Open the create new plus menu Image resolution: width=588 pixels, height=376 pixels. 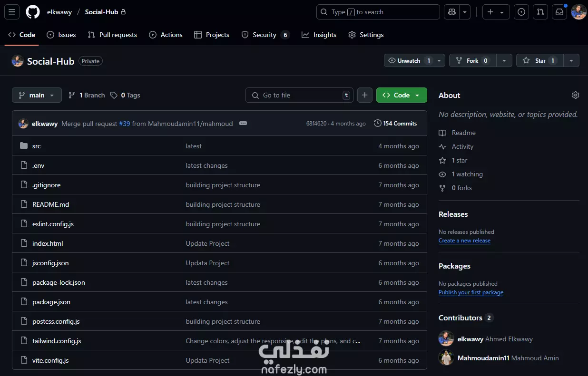tap(496, 12)
